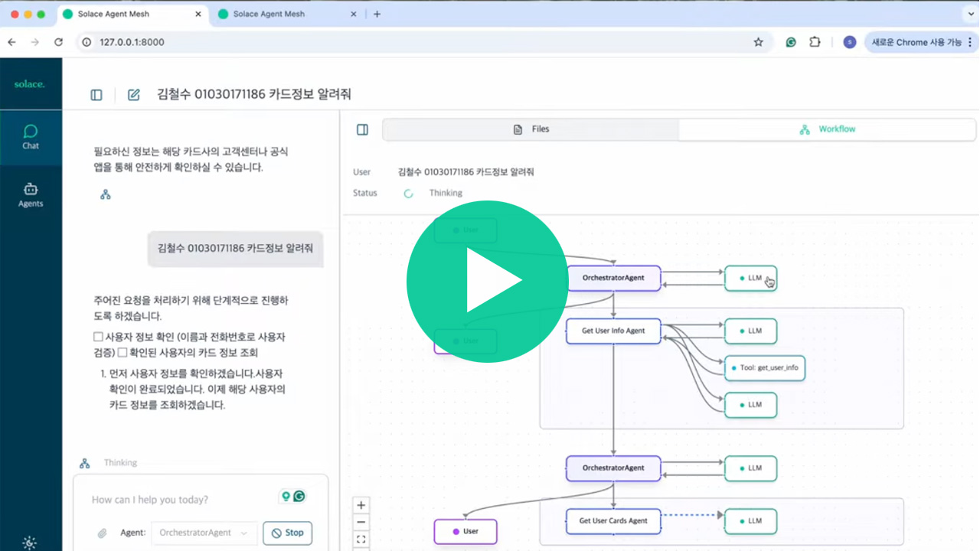Screen dimensions: 980x551
Task: Open the Agent OrchestratorAgent dropdown
Action: click(204, 533)
